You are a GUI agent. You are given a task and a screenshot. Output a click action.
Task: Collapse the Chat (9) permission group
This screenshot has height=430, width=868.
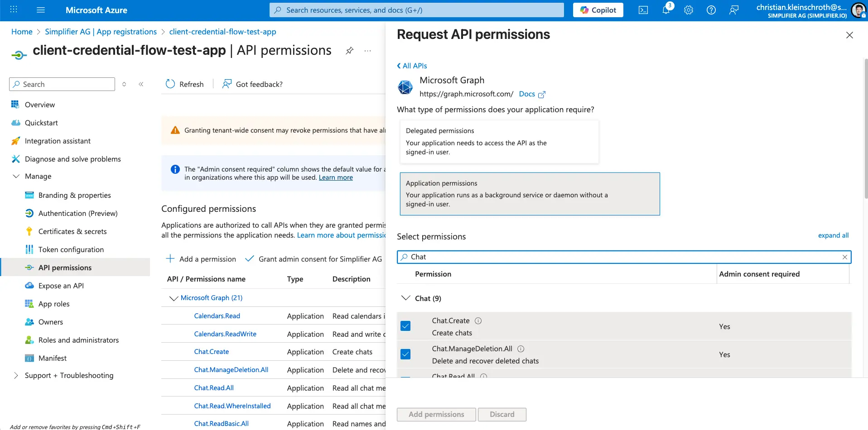click(x=405, y=298)
